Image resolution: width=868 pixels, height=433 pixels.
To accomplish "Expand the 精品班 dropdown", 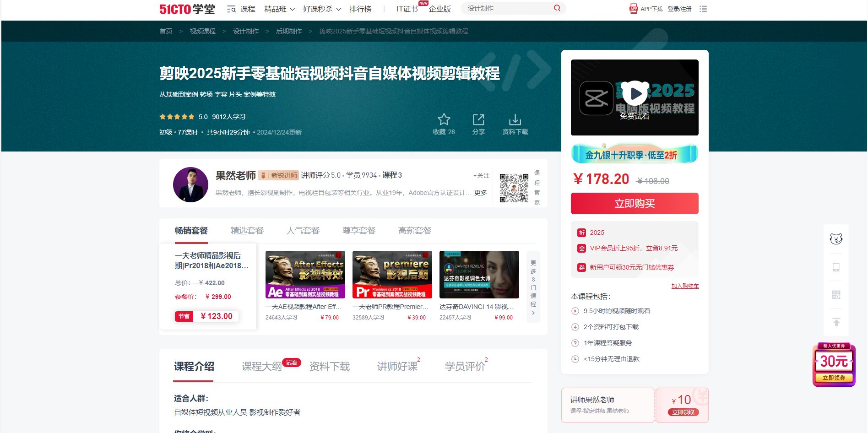I will pyautogui.click(x=279, y=9).
